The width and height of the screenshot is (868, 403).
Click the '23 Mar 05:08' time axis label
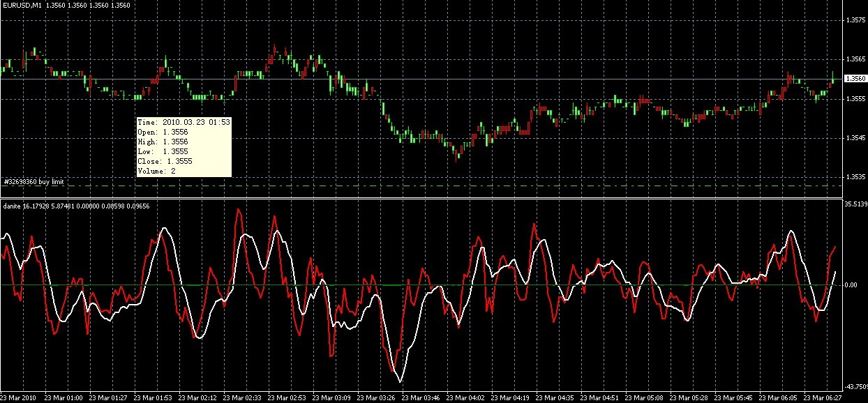point(645,398)
